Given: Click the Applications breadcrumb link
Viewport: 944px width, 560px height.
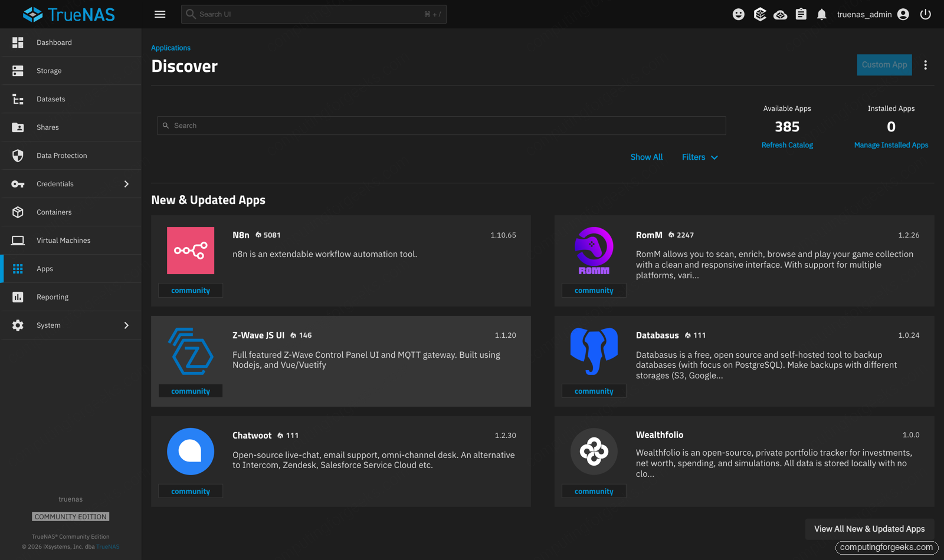Looking at the screenshot, I should click(171, 48).
